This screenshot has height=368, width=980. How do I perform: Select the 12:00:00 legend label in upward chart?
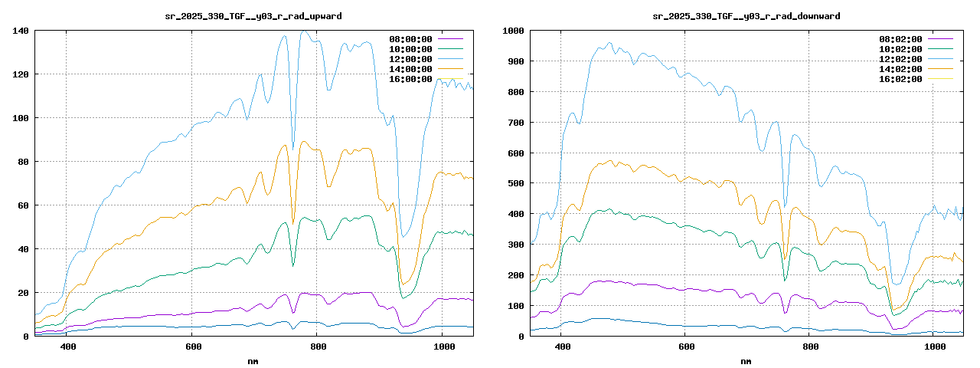[x=410, y=59]
